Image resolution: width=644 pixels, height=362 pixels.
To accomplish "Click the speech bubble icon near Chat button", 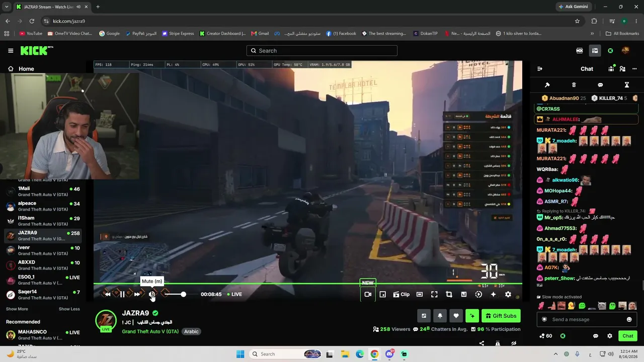I will [596, 336].
